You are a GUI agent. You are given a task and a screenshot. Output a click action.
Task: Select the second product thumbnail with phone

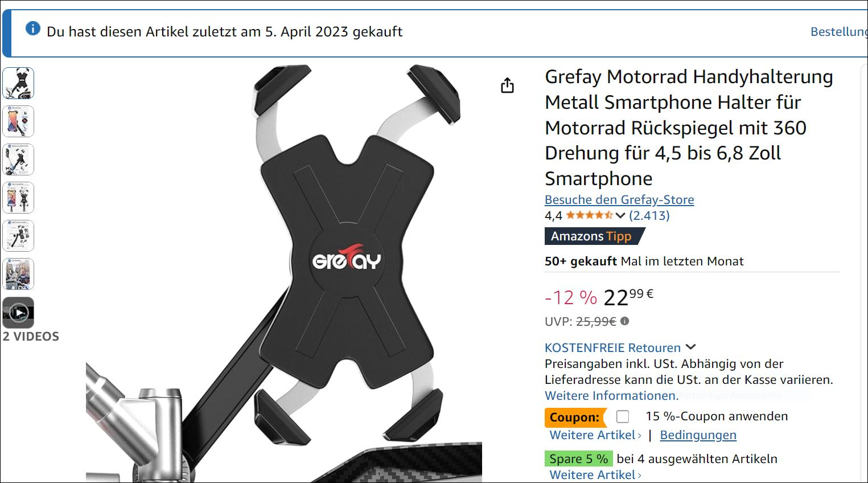(18, 121)
